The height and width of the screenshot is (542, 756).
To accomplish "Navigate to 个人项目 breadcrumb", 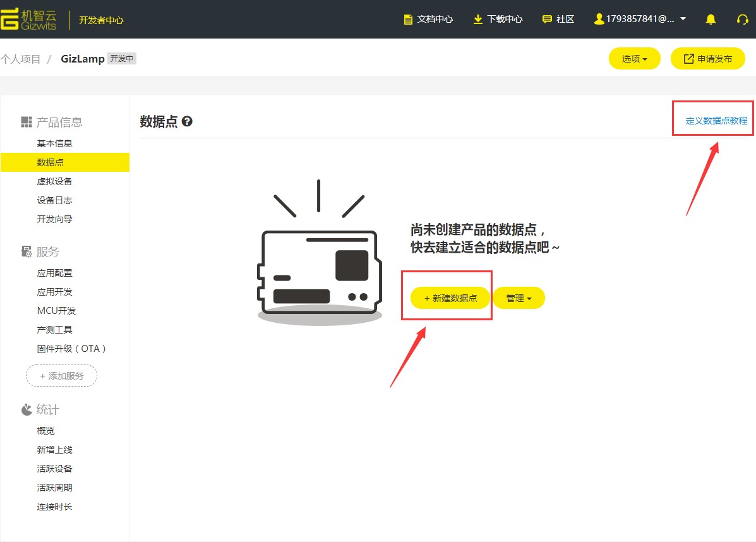I will [21, 59].
